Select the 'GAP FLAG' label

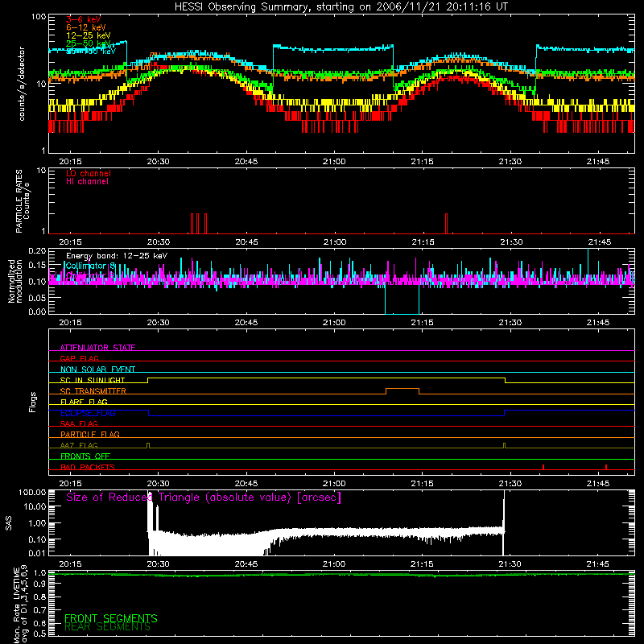tap(79, 358)
